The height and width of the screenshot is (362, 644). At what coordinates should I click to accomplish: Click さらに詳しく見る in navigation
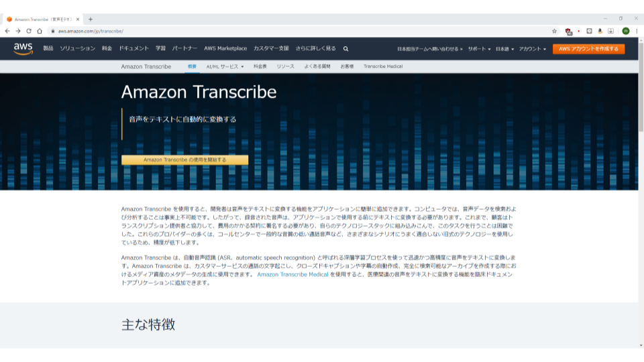coord(315,48)
